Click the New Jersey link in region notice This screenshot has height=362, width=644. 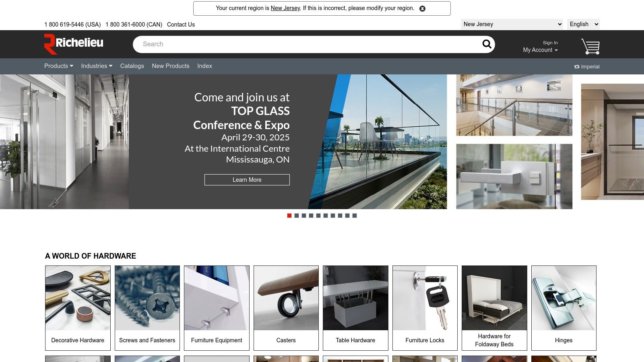tap(285, 8)
